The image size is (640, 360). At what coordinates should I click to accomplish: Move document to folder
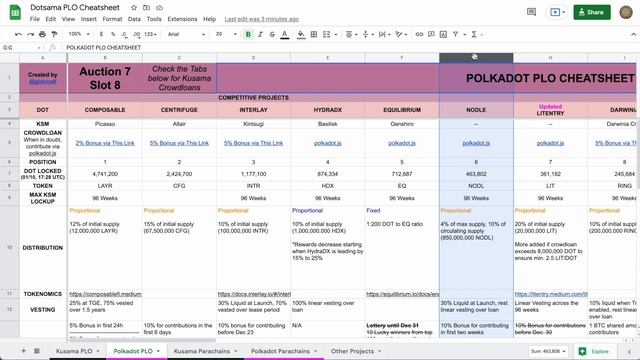tap(146, 8)
